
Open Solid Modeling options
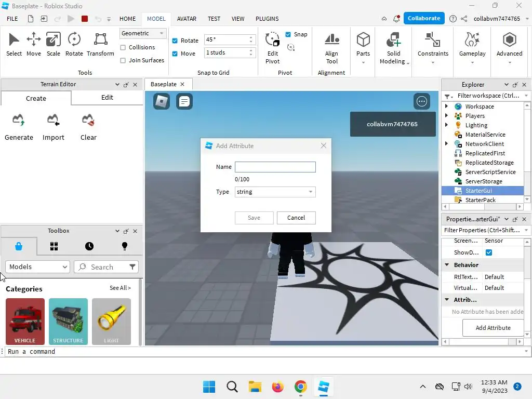click(x=394, y=48)
